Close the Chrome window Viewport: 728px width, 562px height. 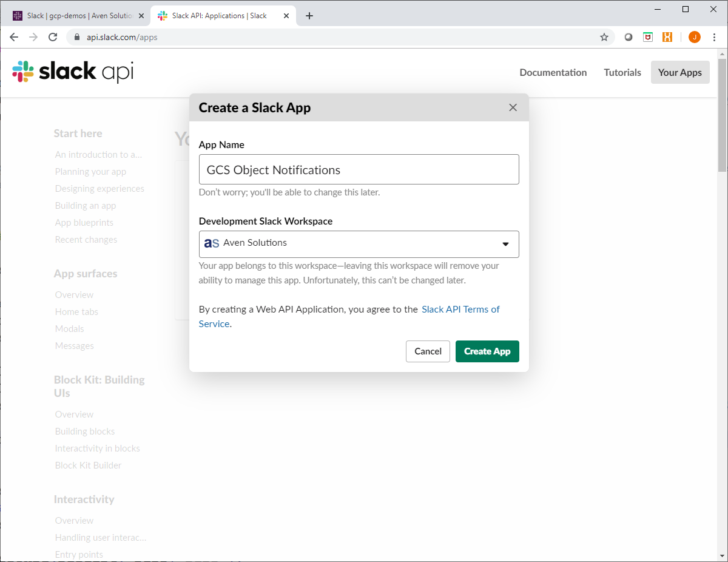[x=713, y=8]
